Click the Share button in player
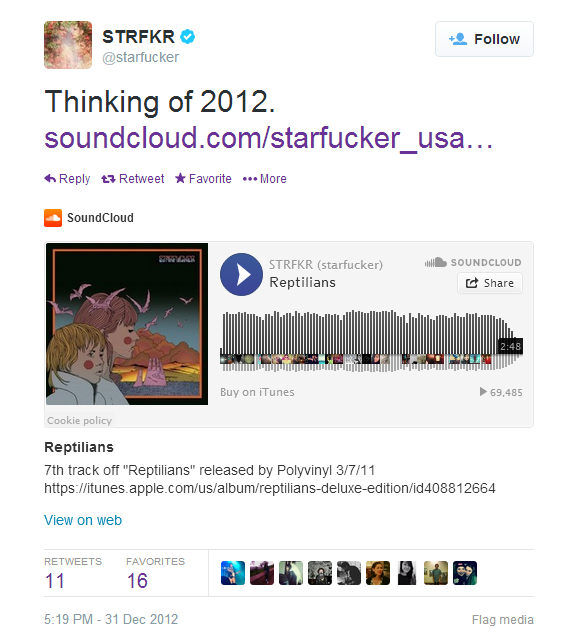The height and width of the screenshot is (636, 579). tap(490, 283)
